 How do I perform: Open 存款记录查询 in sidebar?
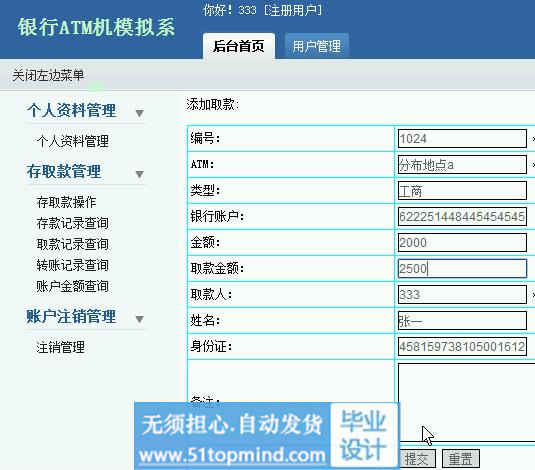point(73,223)
